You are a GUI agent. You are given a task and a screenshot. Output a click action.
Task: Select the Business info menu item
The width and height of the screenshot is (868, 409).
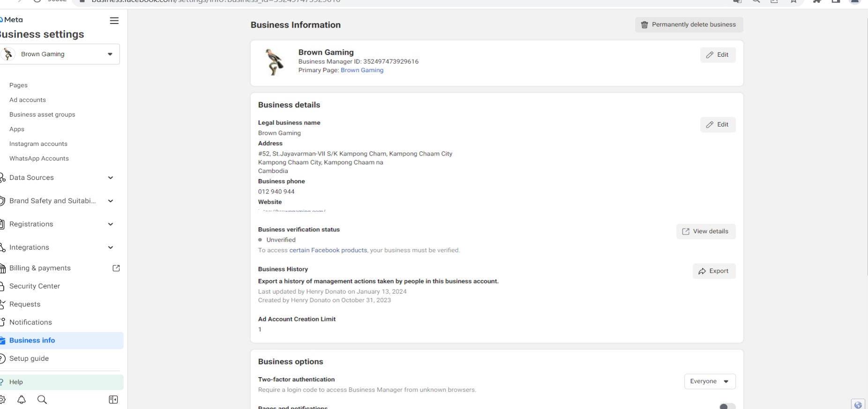pos(61,341)
